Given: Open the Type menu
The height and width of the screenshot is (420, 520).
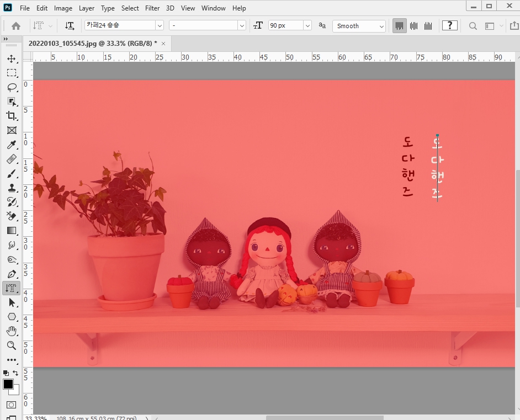Looking at the screenshot, I should [108, 8].
